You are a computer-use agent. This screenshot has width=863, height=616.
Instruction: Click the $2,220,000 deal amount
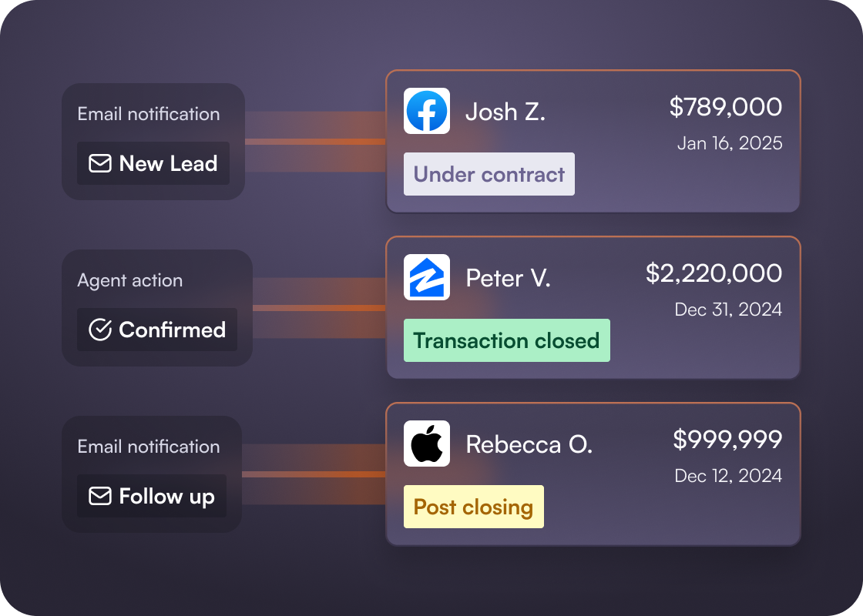point(714,273)
